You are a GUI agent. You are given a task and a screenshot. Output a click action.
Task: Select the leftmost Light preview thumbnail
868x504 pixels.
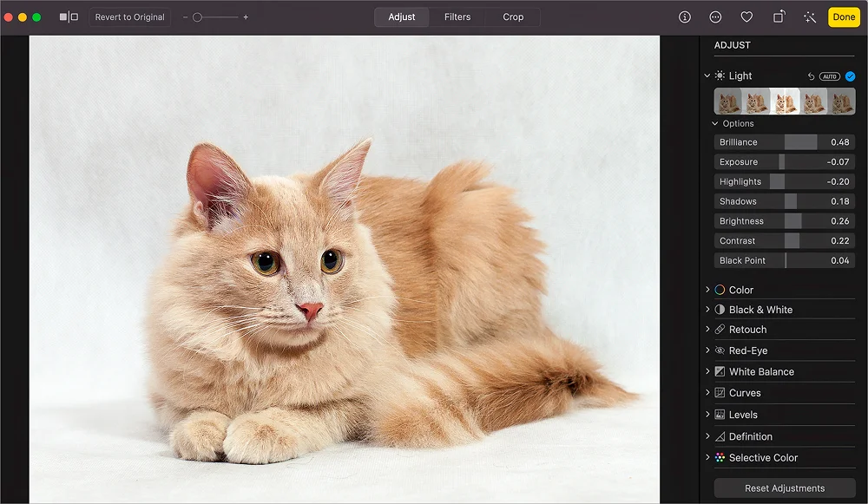pos(727,101)
